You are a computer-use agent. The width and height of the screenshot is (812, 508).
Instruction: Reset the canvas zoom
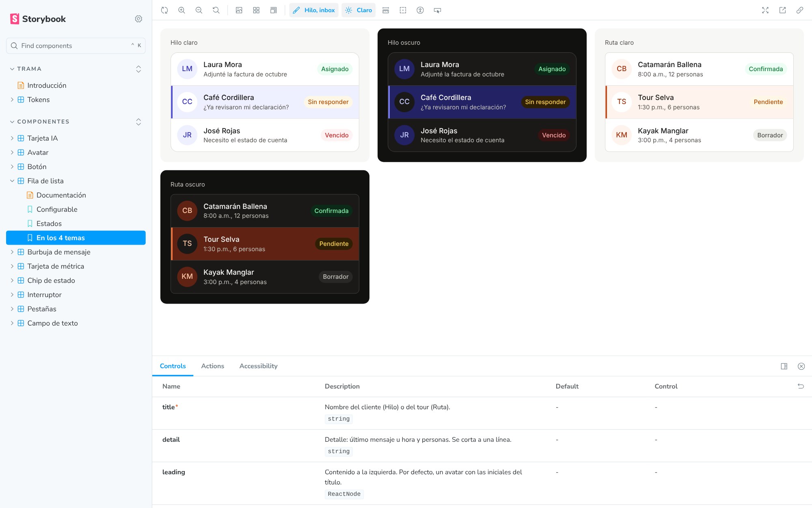pyautogui.click(x=216, y=10)
